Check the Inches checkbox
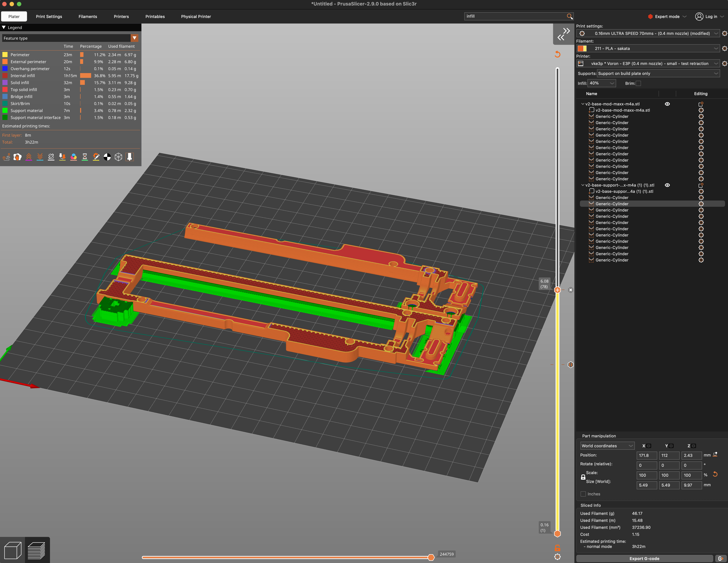Image resolution: width=728 pixels, height=563 pixels. [583, 494]
